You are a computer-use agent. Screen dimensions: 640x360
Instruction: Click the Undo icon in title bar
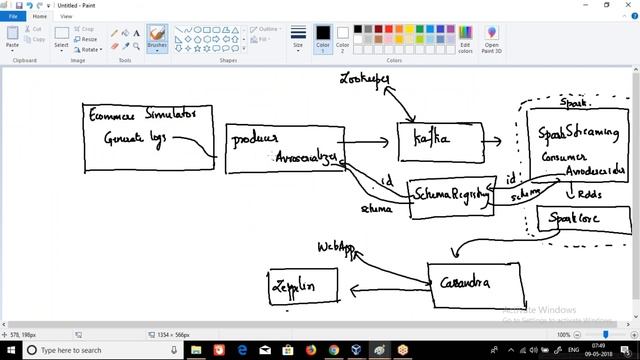(x=29, y=5)
